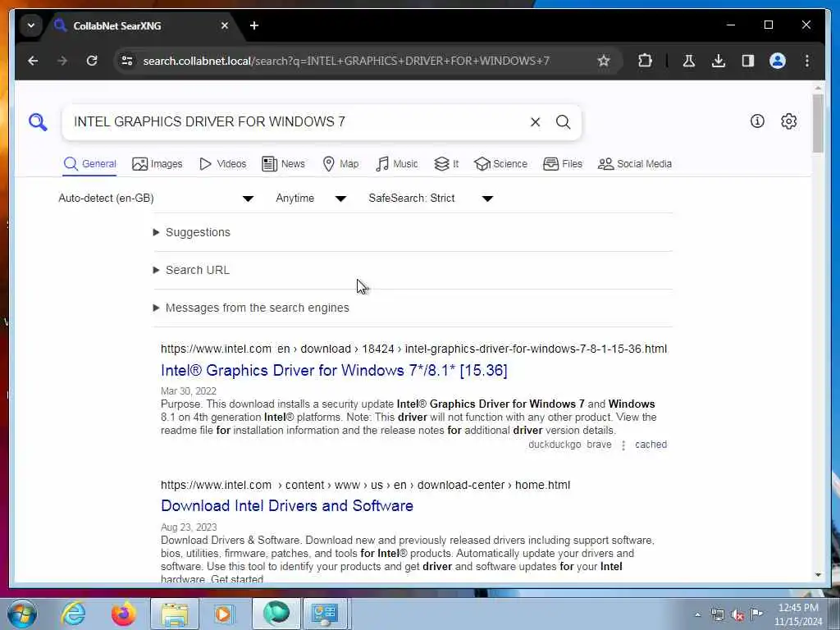The height and width of the screenshot is (630, 840).
Task: Switch to the It category tab
Action: 446,164
